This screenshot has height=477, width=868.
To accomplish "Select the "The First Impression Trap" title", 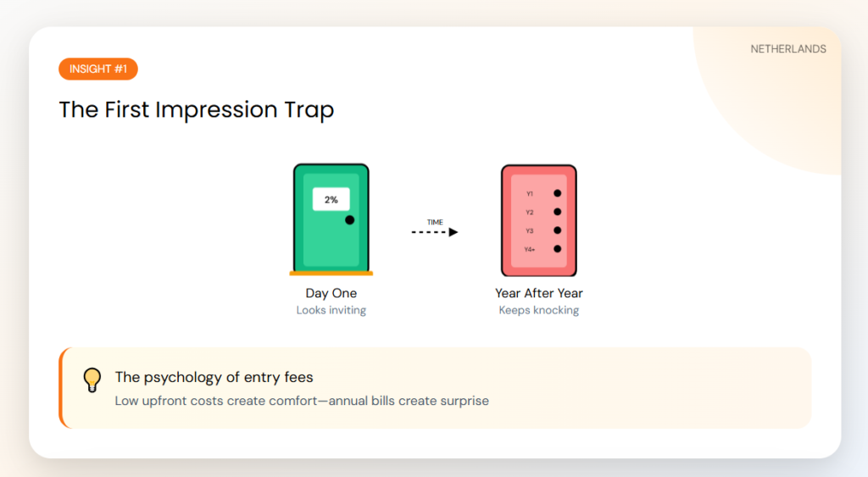I will pos(197,110).
